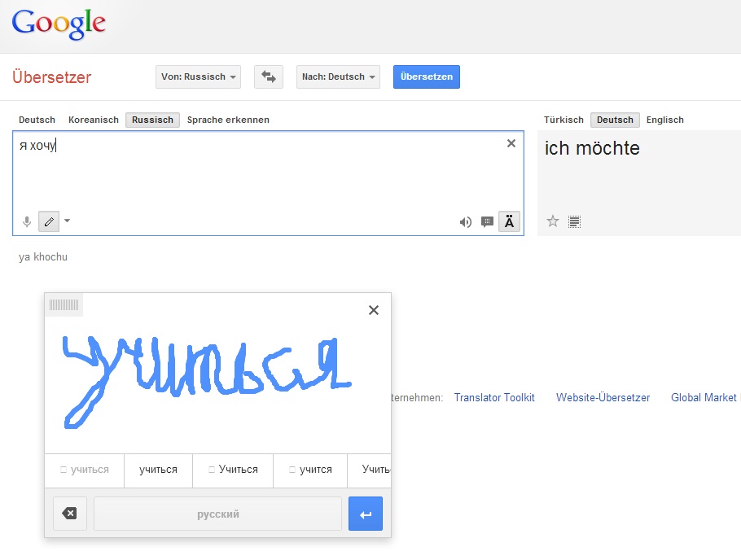Click inside the source text box
Image resolution: width=741 pixels, height=560 pixels.
point(268,183)
